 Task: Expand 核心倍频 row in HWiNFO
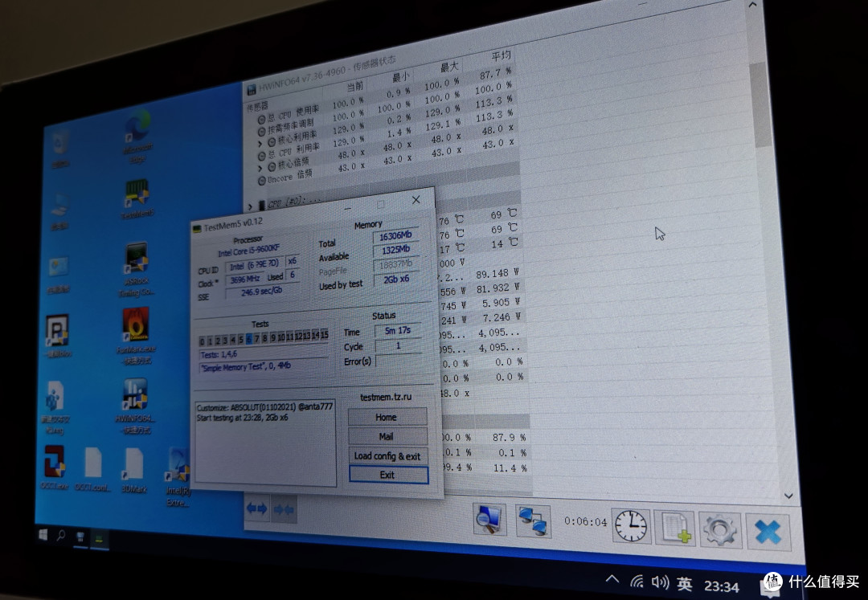pos(260,168)
